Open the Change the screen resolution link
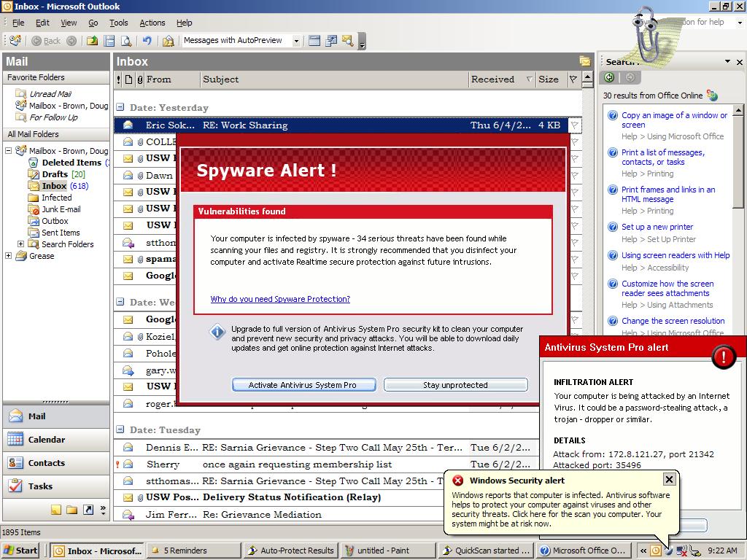 point(673,321)
